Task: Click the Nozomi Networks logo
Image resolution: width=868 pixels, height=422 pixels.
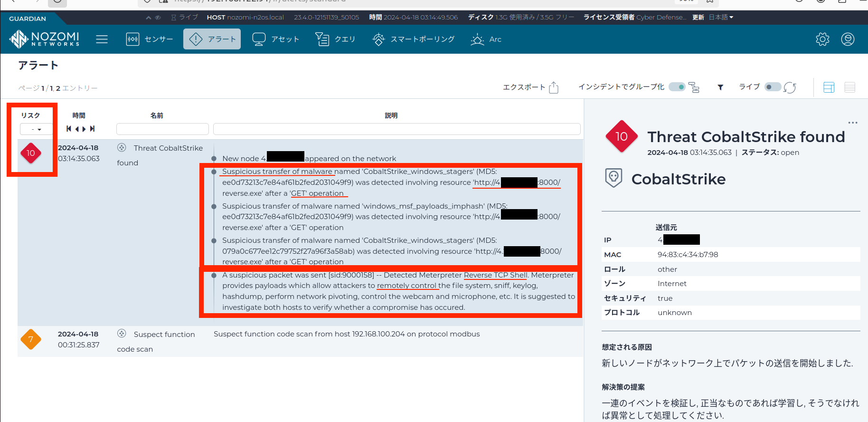Action: click(45, 39)
